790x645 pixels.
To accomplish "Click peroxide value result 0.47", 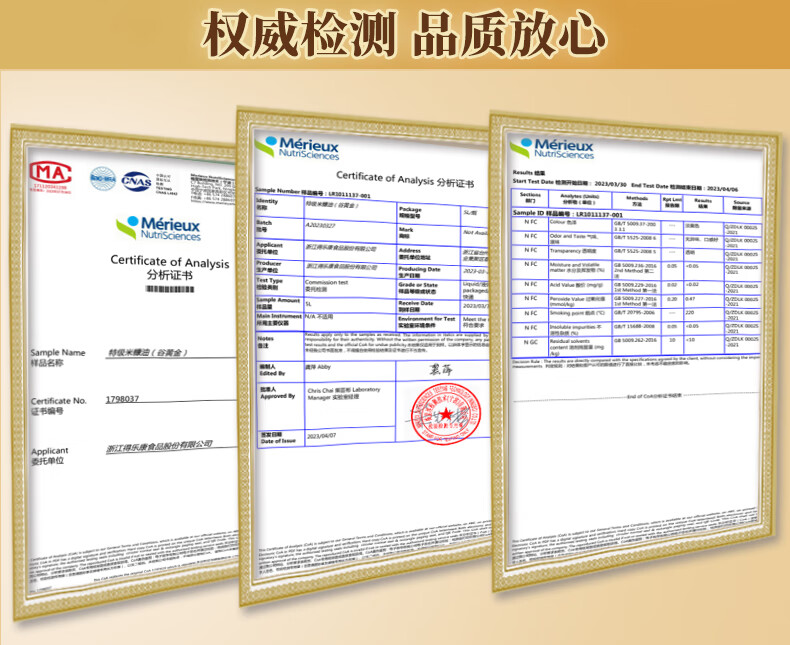I will pyautogui.click(x=690, y=299).
